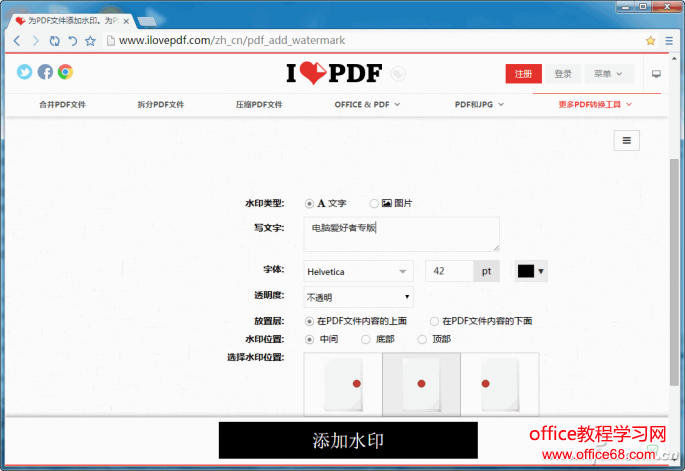The image size is (685, 471).
Task: Open the transparency 不透明 dropdown
Action: click(x=358, y=298)
